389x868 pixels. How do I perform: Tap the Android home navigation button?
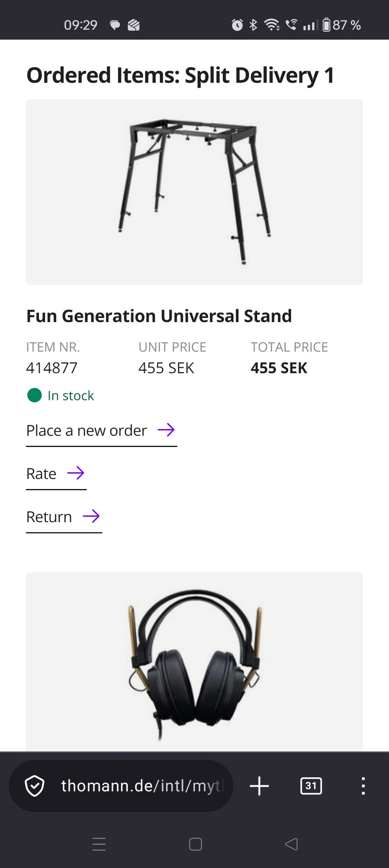(195, 844)
